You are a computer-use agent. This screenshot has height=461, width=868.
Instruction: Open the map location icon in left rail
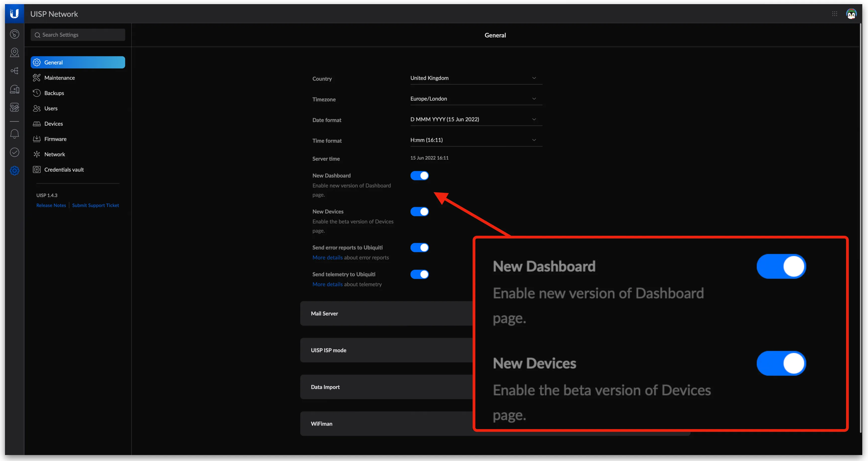coord(14,52)
